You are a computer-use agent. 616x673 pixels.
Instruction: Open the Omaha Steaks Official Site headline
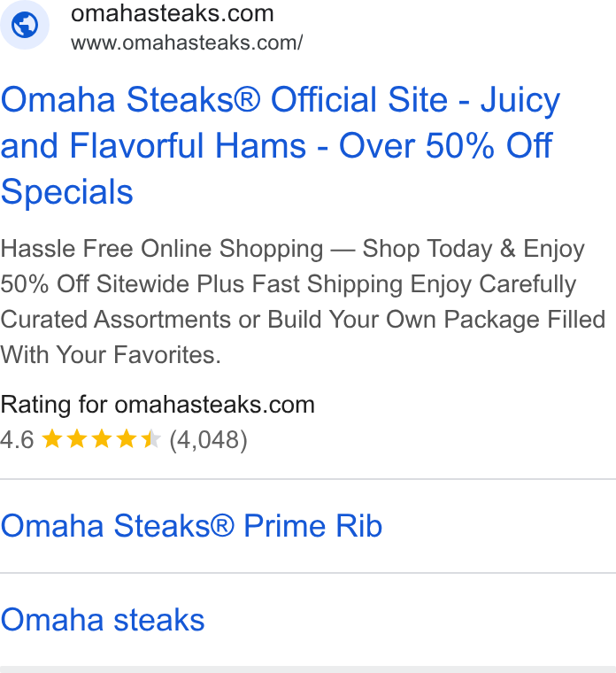(x=281, y=145)
